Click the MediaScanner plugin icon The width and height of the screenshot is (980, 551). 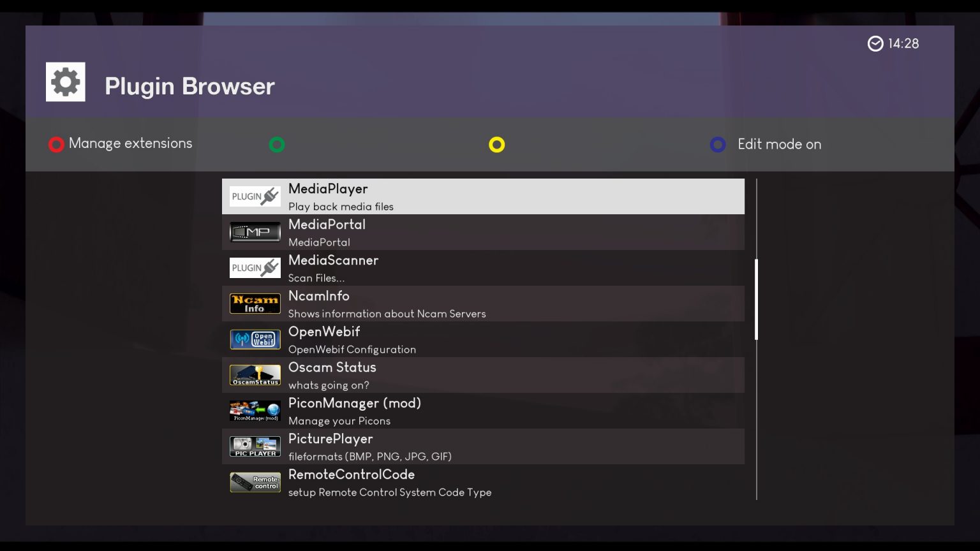255,268
